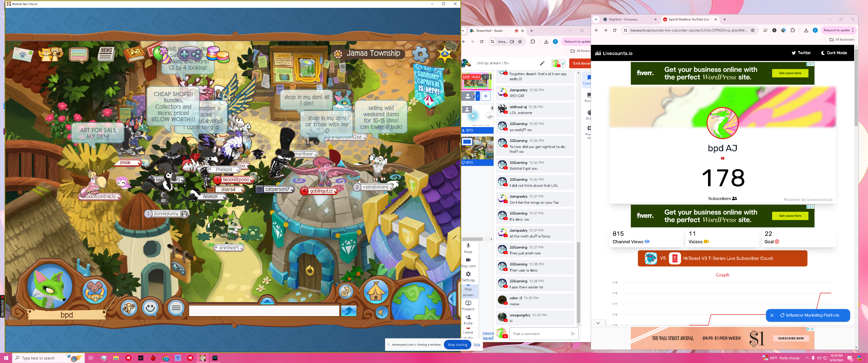Open the Chrome menu beside Relaunch to update

[853, 30]
